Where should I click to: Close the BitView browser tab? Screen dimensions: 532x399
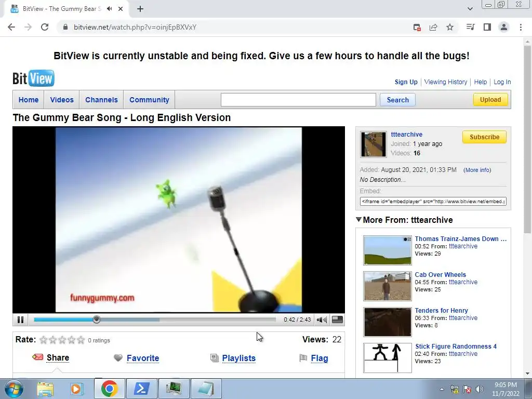[x=121, y=9]
